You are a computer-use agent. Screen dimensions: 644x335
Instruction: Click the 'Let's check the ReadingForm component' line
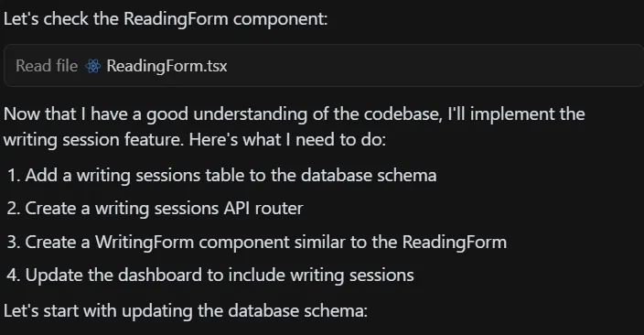[166, 19]
